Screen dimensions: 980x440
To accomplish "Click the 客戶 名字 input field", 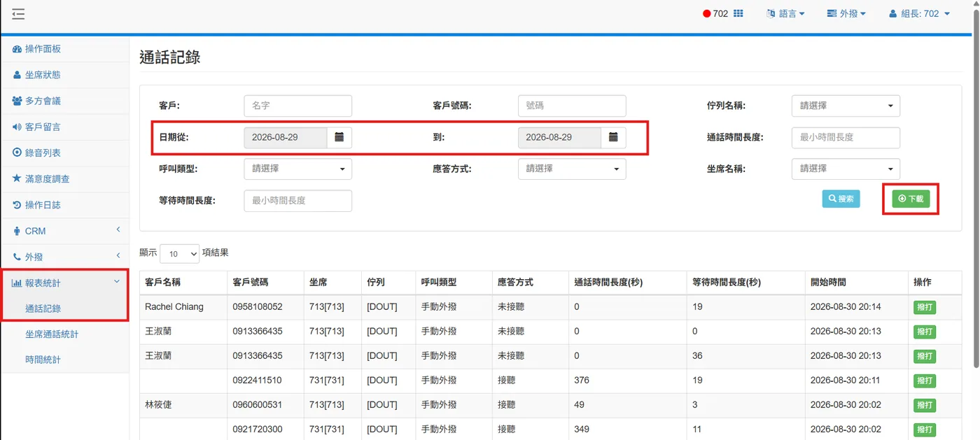I will coord(297,106).
